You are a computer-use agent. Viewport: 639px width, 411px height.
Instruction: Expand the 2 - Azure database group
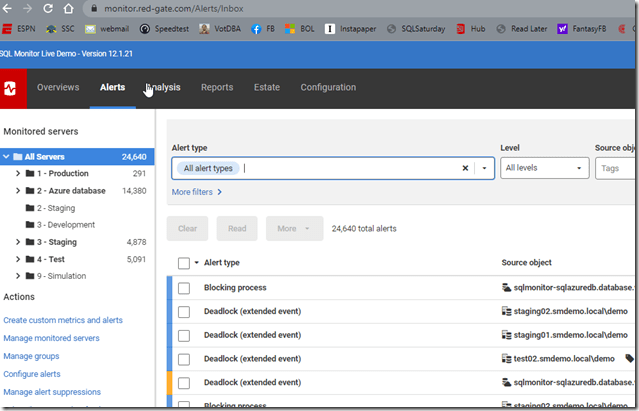(x=18, y=191)
